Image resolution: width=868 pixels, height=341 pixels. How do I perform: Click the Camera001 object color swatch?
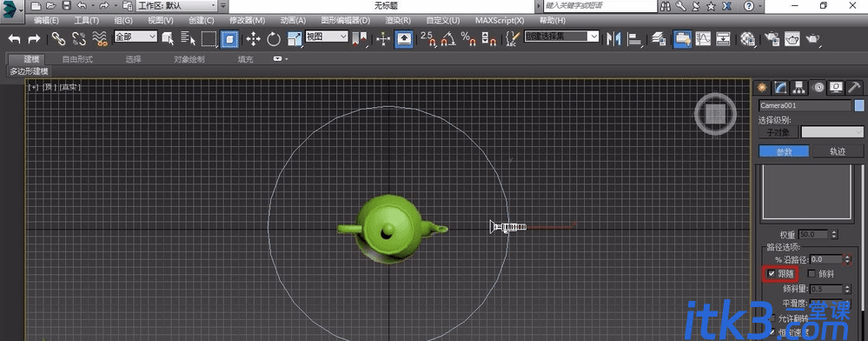859,105
